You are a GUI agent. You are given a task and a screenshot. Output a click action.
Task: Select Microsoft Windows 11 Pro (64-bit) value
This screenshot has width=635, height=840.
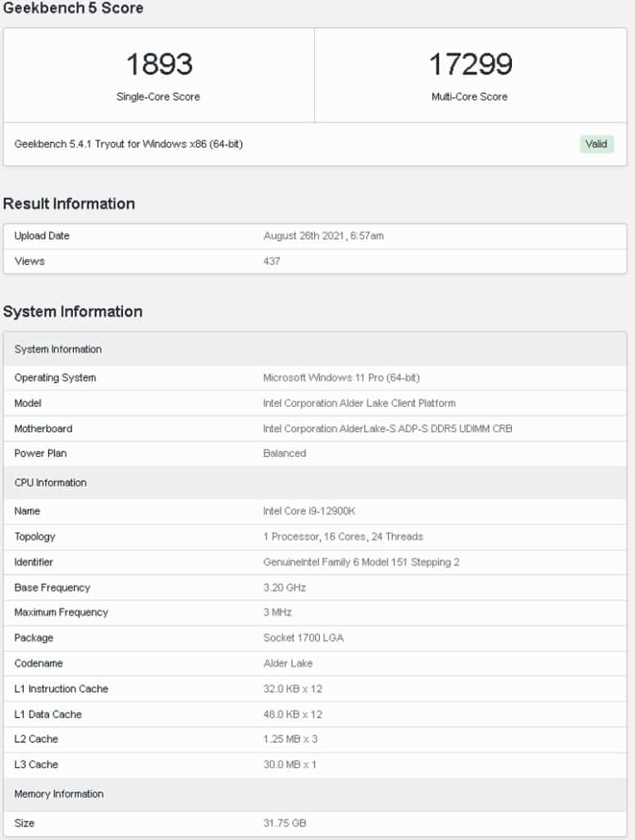[341, 377]
